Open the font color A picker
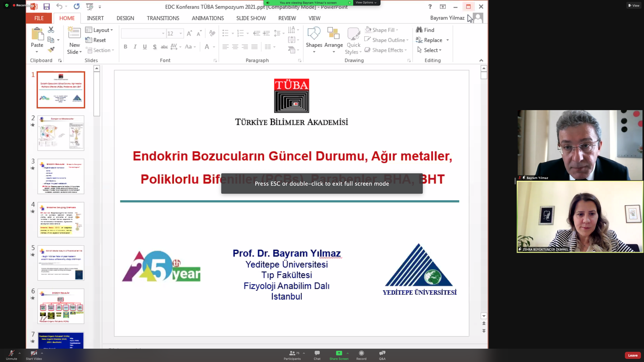 (207, 47)
